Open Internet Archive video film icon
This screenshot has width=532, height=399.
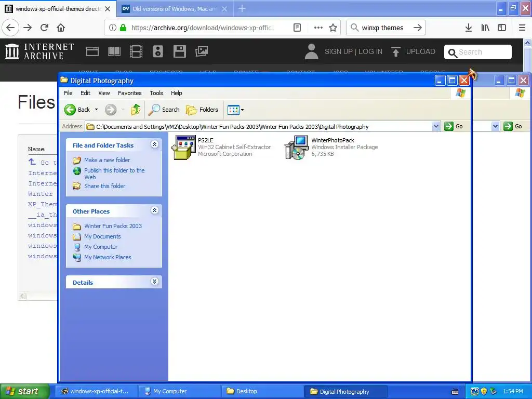pyautogui.click(x=136, y=51)
